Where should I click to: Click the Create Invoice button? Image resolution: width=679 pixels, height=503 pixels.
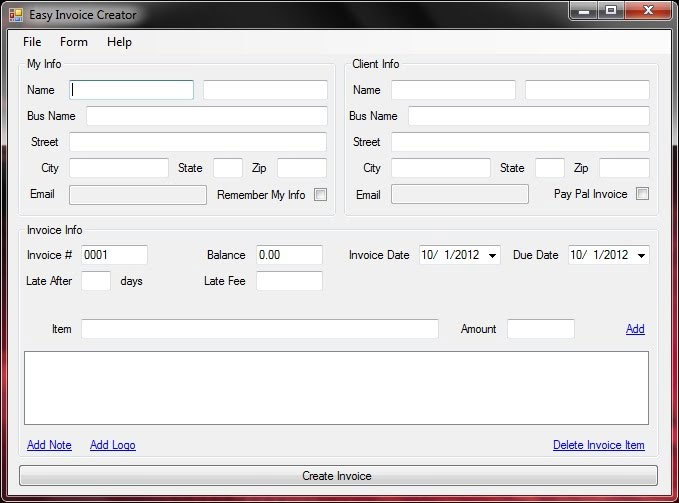338,476
